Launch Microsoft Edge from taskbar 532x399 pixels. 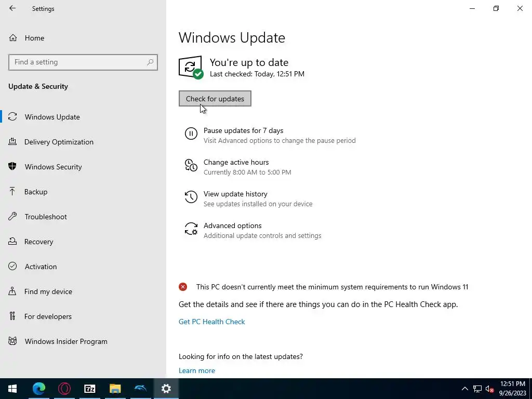click(x=38, y=389)
